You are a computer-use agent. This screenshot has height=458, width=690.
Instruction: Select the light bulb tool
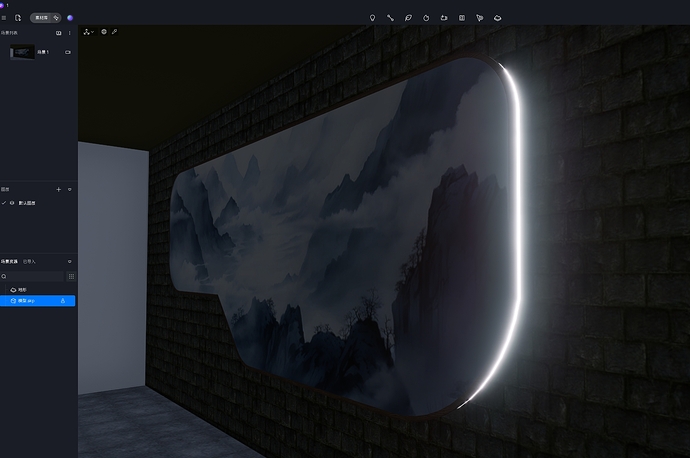coord(372,18)
